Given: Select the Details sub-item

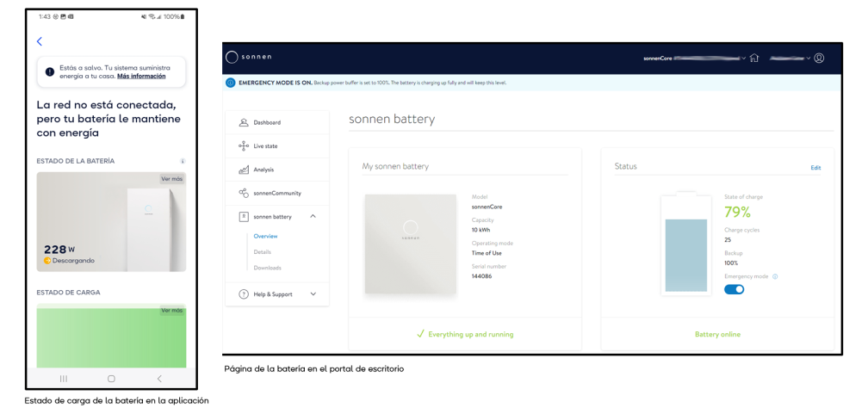Looking at the screenshot, I should point(263,252).
